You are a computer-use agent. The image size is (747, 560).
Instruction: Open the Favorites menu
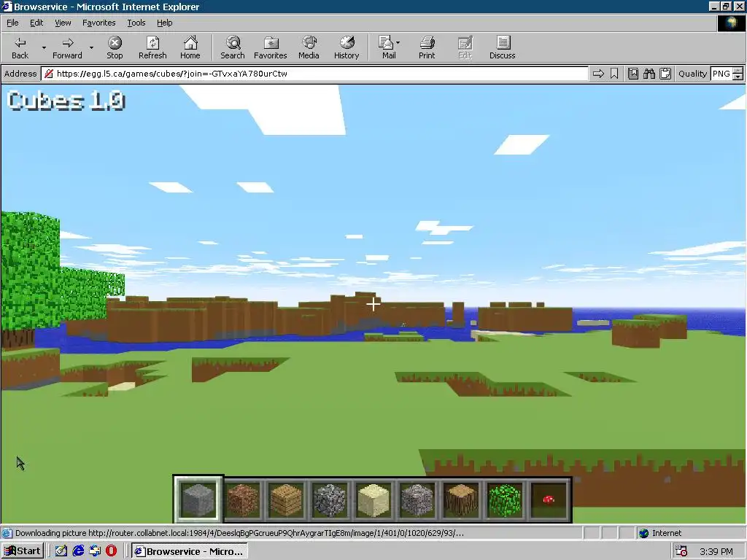pos(98,23)
